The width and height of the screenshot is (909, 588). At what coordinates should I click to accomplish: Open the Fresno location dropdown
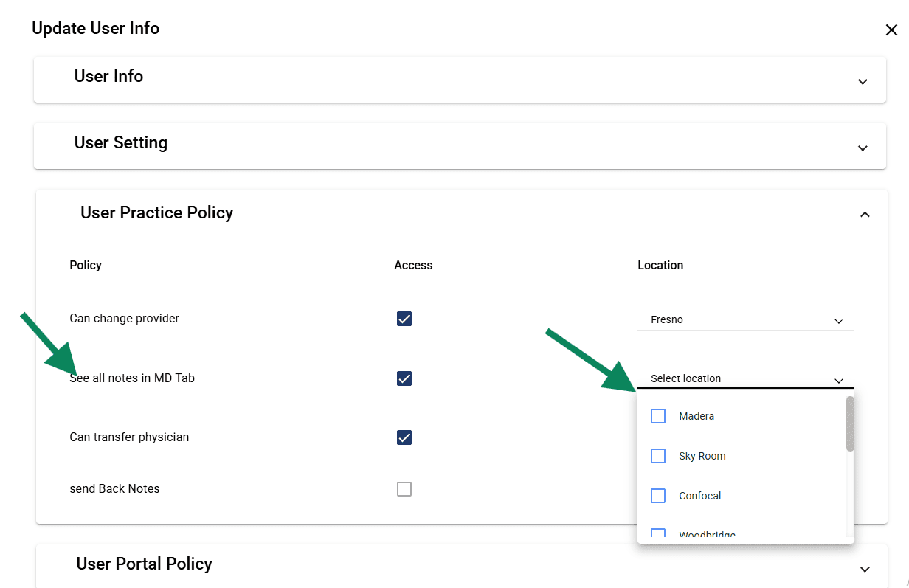(x=838, y=320)
